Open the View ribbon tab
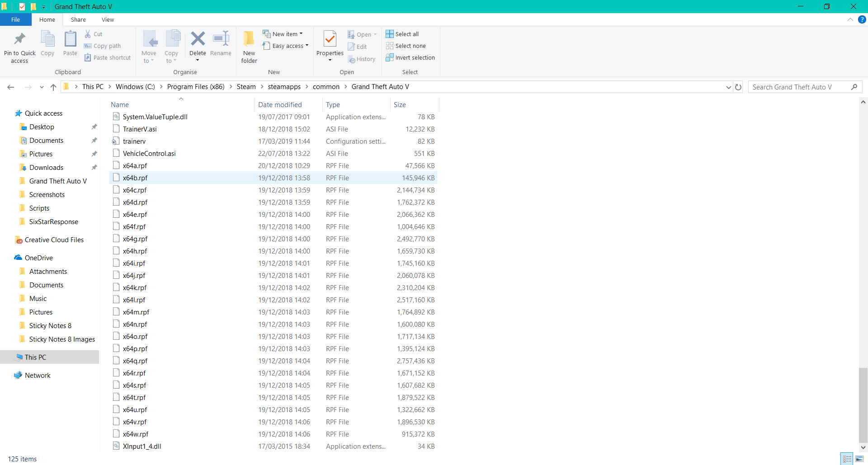This screenshot has width=868, height=465. tap(108, 20)
